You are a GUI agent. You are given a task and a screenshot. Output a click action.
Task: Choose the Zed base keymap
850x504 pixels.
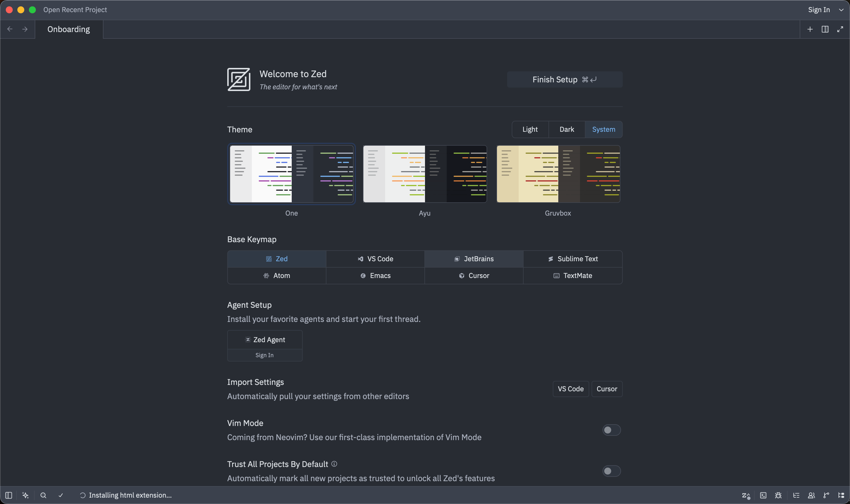click(276, 259)
